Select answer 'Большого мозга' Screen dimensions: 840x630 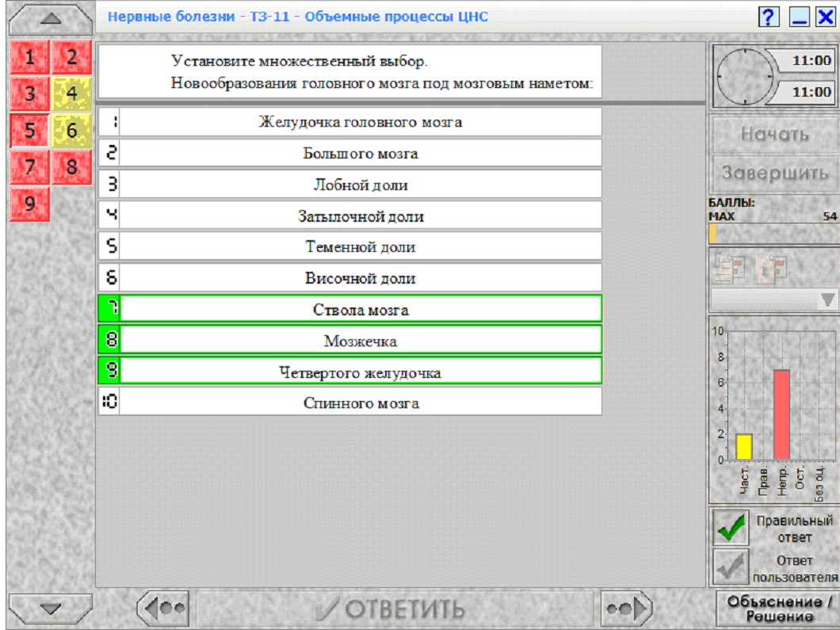349,153
